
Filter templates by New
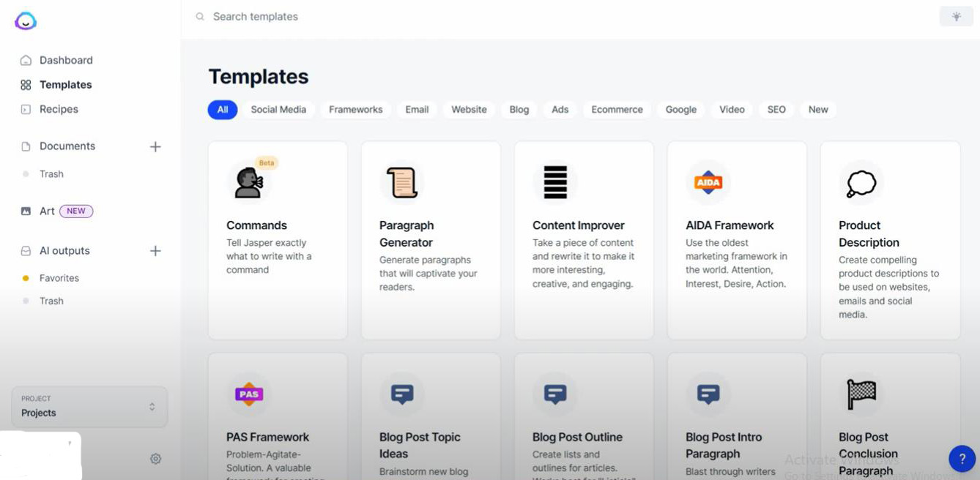point(818,110)
